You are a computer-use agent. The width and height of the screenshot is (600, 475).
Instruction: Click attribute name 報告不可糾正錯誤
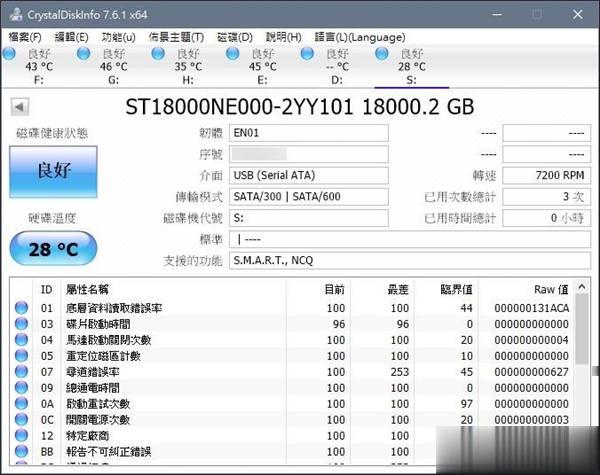pyautogui.click(x=109, y=452)
